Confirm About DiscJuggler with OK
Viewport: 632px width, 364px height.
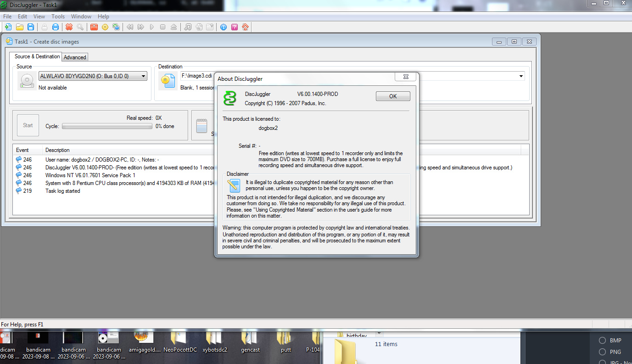[x=393, y=96]
